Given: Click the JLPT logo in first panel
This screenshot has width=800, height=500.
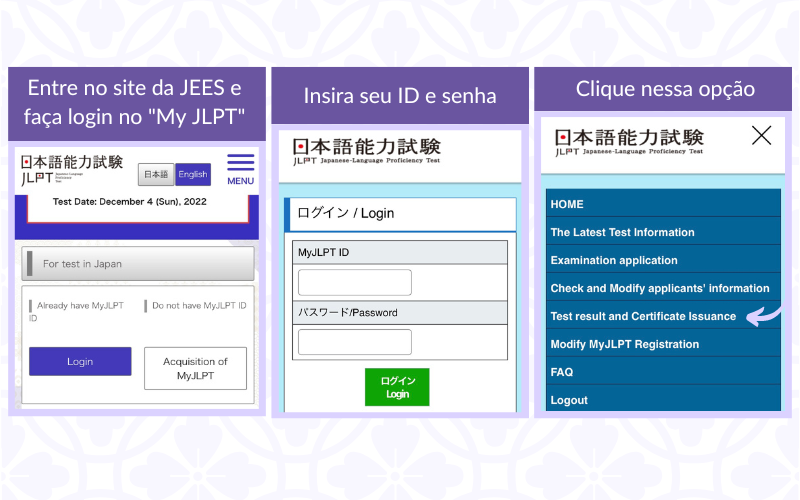Looking at the screenshot, I should tap(72, 169).
